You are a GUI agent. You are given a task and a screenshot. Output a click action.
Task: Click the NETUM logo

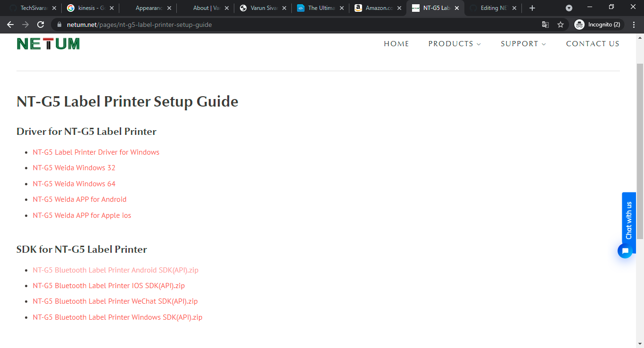click(x=48, y=43)
